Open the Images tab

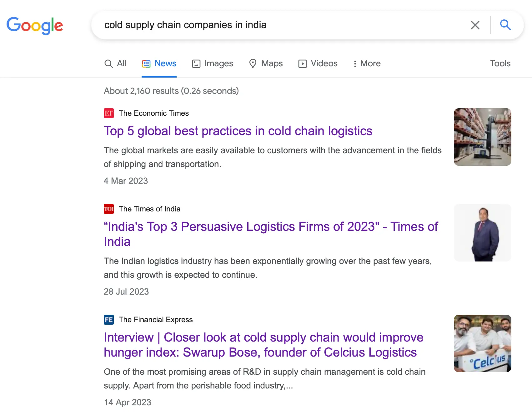click(x=213, y=63)
